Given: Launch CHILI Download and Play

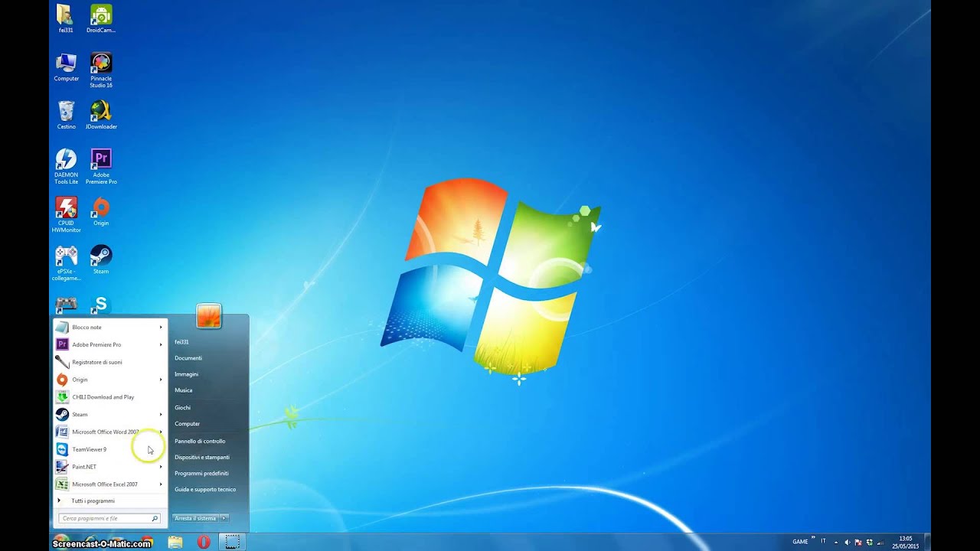Looking at the screenshot, I should point(111,397).
